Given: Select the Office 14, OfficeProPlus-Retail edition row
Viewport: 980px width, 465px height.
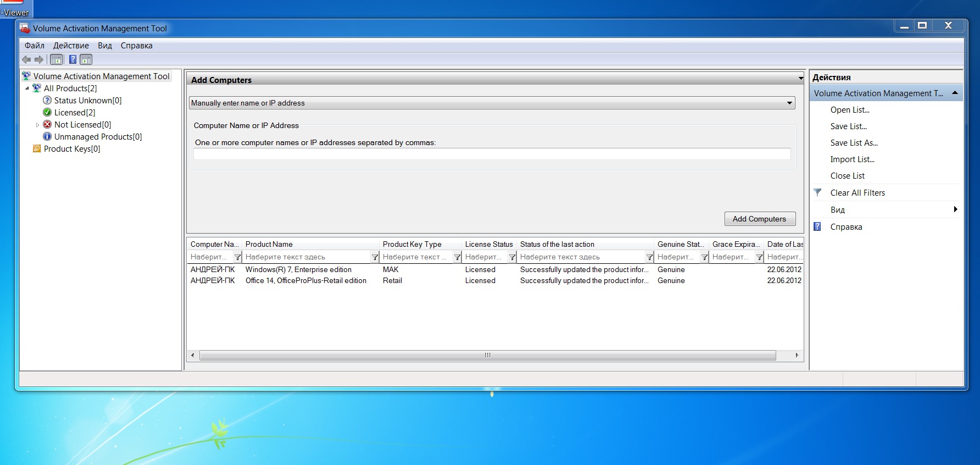Looking at the screenshot, I should 495,280.
